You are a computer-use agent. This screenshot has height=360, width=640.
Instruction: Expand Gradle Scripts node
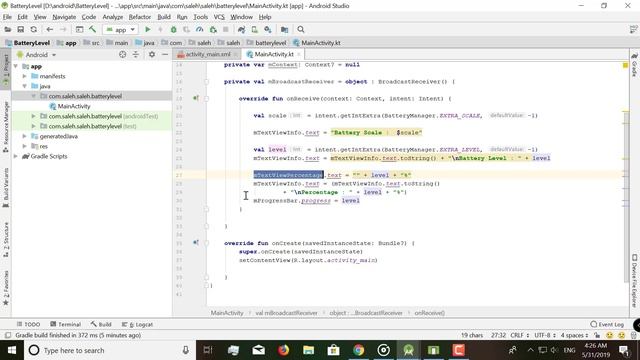click(16, 156)
